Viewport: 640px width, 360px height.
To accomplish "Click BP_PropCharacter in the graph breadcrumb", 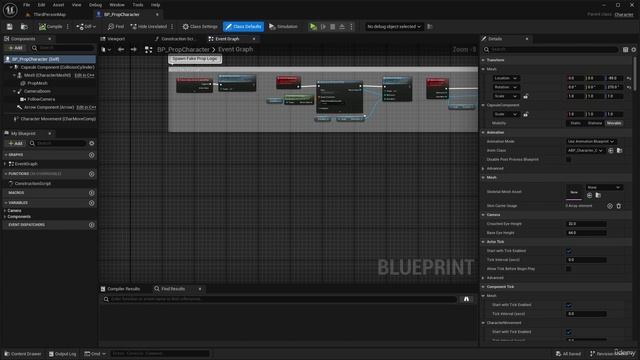I will (x=183, y=49).
